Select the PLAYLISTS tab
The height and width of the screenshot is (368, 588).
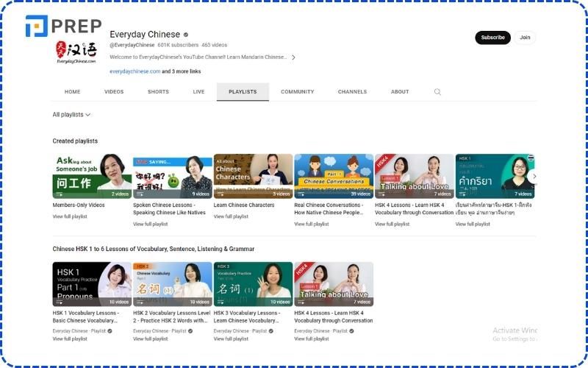coord(243,91)
